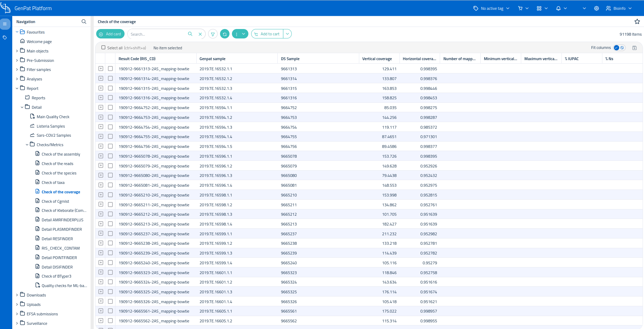The width and height of the screenshot is (644, 329).
Task: Collapse the Checks/Metrics folder
Action: point(27,145)
